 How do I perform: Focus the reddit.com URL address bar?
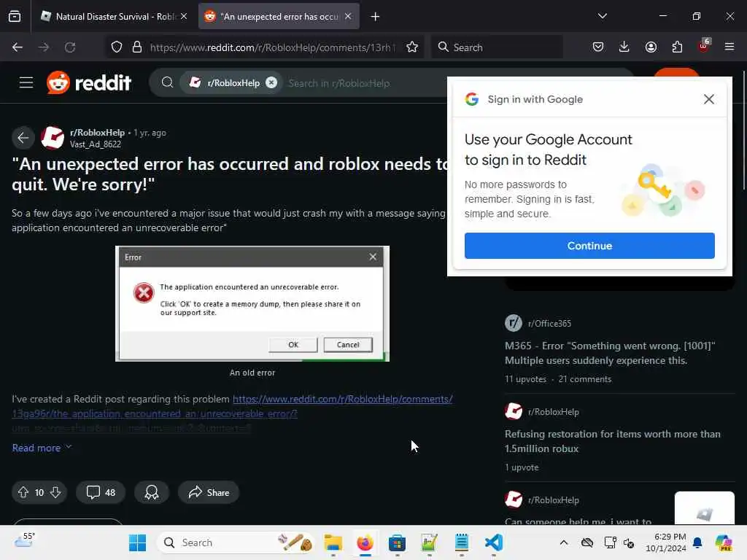pos(273,47)
